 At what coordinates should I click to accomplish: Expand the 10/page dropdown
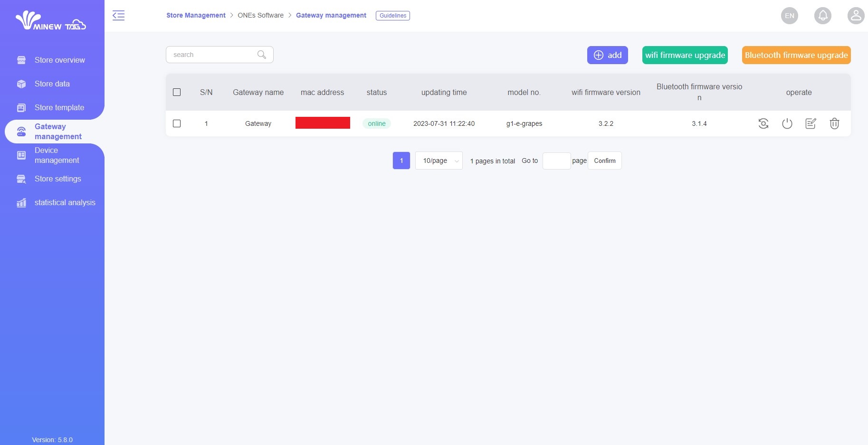pyautogui.click(x=439, y=161)
